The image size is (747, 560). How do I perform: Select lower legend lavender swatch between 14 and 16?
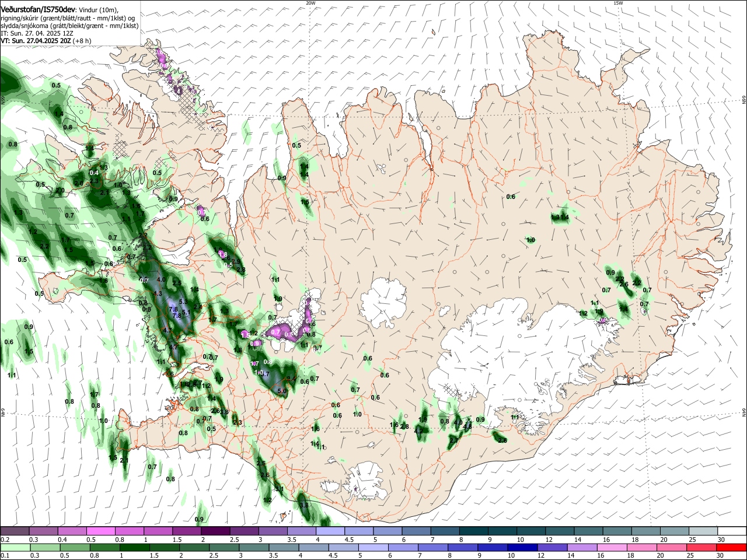[581, 547]
